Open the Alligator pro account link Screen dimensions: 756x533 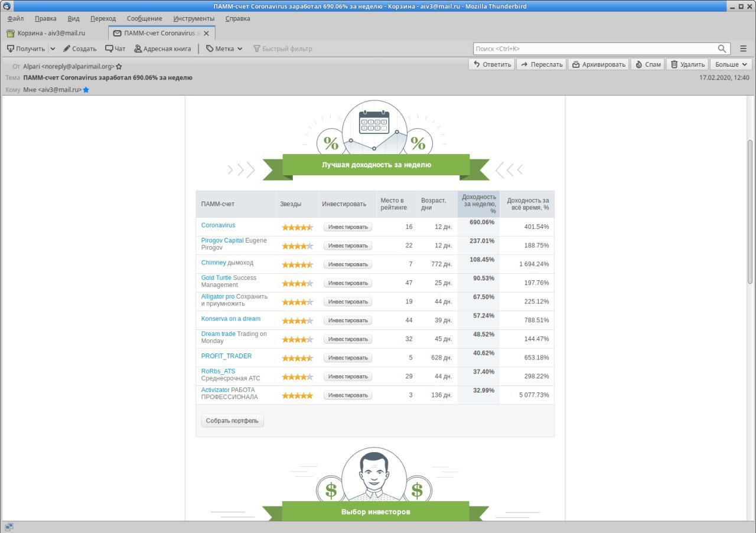tap(218, 296)
